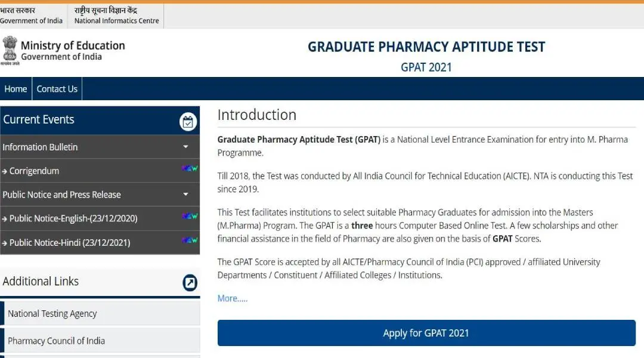Open the National Testing Agency link

tap(52, 313)
